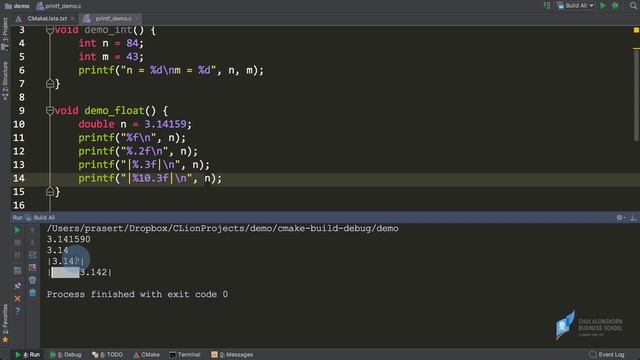This screenshot has width=640, height=360.
Task: Click "Process finished with exit code 0" text
Action: [x=137, y=294]
